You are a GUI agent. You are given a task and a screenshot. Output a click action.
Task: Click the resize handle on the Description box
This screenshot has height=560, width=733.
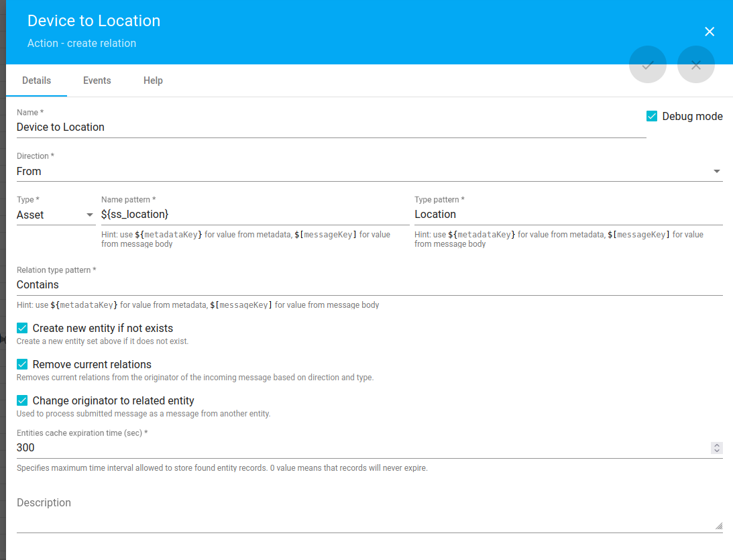pyautogui.click(x=720, y=525)
